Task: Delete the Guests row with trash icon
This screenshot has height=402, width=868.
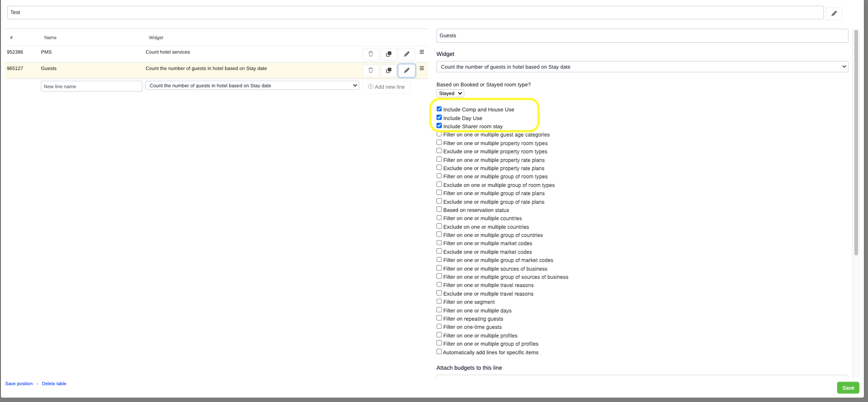Action: click(x=371, y=70)
